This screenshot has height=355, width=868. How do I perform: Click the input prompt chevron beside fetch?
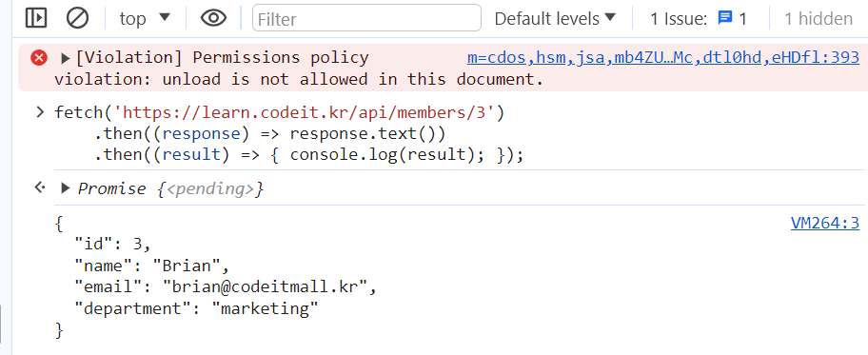[x=40, y=112]
